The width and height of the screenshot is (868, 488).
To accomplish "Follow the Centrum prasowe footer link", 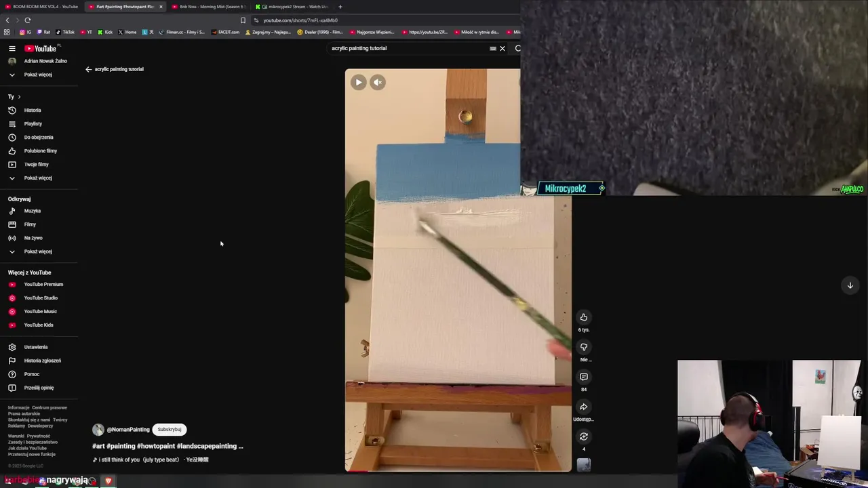I will (x=50, y=407).
